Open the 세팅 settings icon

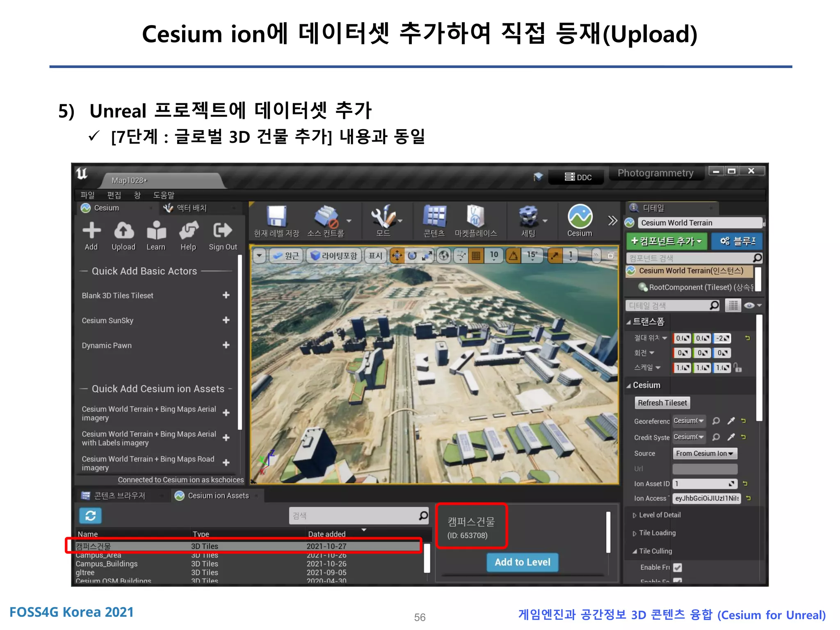[x=528, y=216]
